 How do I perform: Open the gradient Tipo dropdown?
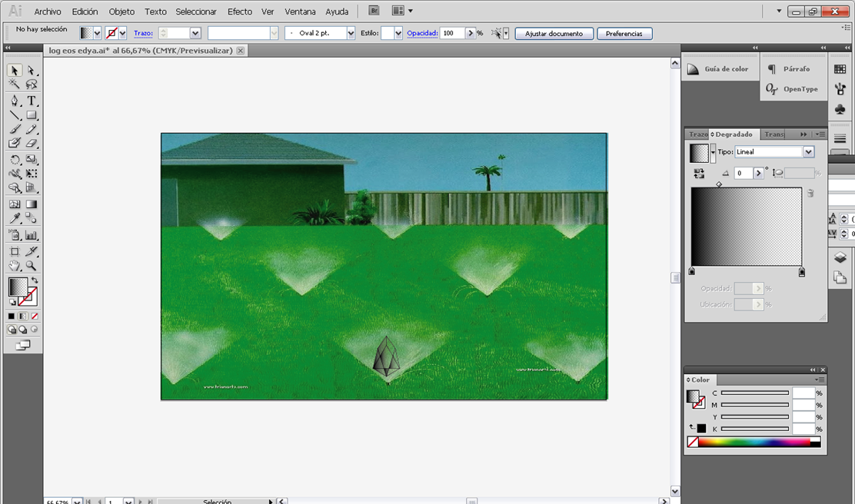click(808, 152)
